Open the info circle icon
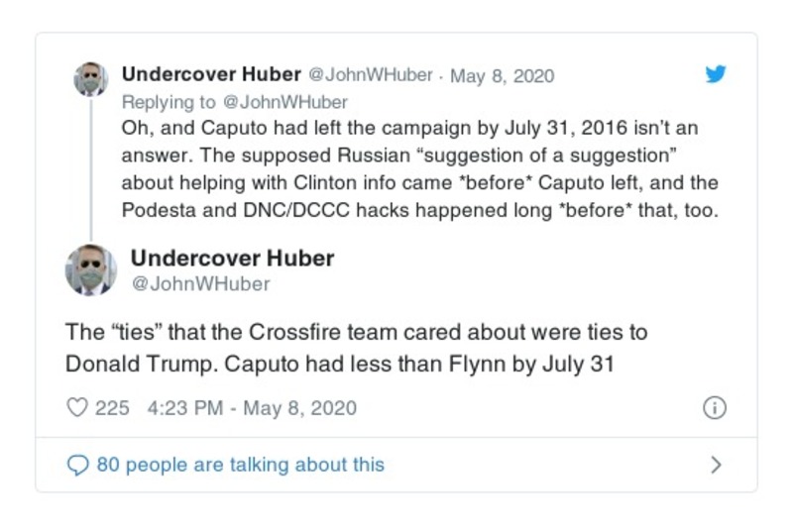Image resolution: width=793 pixels, height=532 pixels. pyautogui.click(x=714, y=407)
